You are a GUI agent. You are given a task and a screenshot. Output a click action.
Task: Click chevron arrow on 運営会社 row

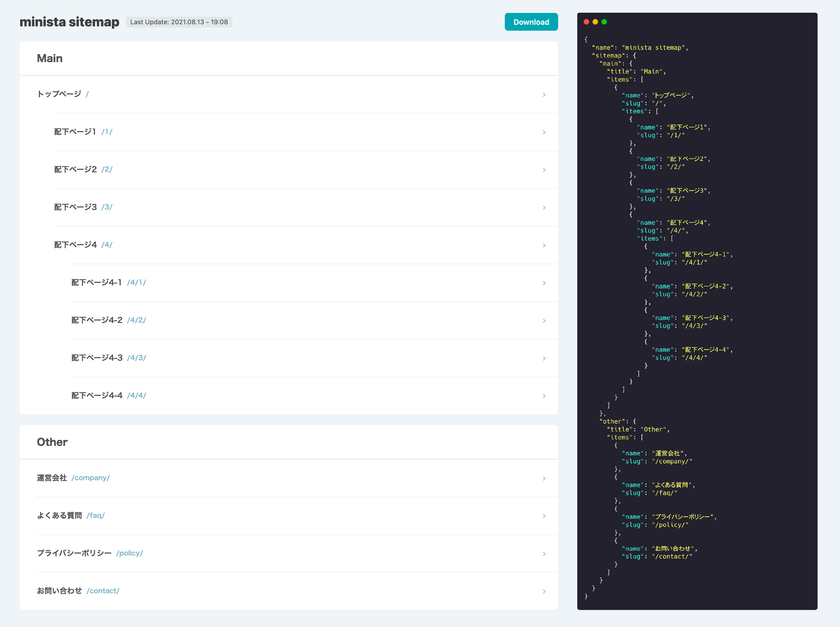[544, 478]
